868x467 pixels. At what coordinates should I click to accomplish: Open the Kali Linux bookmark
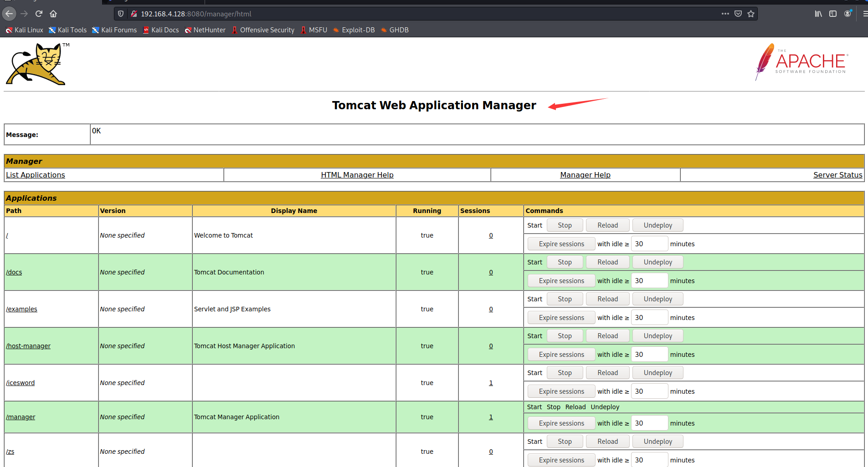(x=24, y=30)
